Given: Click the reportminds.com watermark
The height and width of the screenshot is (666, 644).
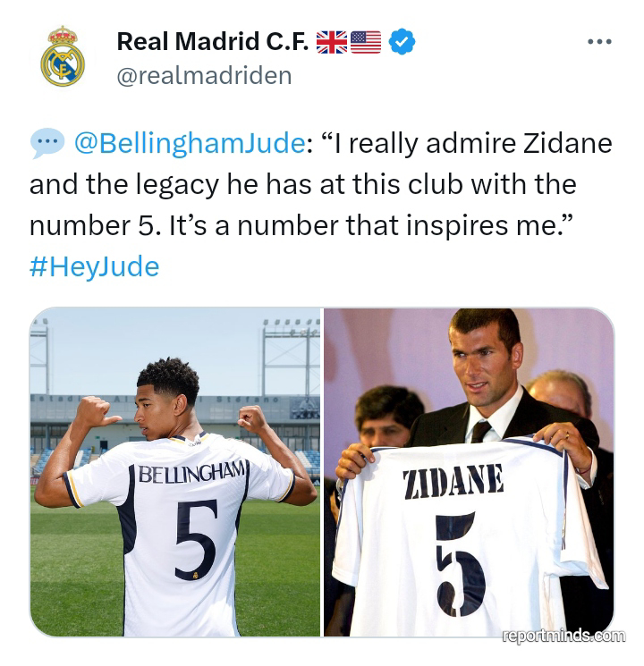Looking at the screenshot, I should click(563, 636).
